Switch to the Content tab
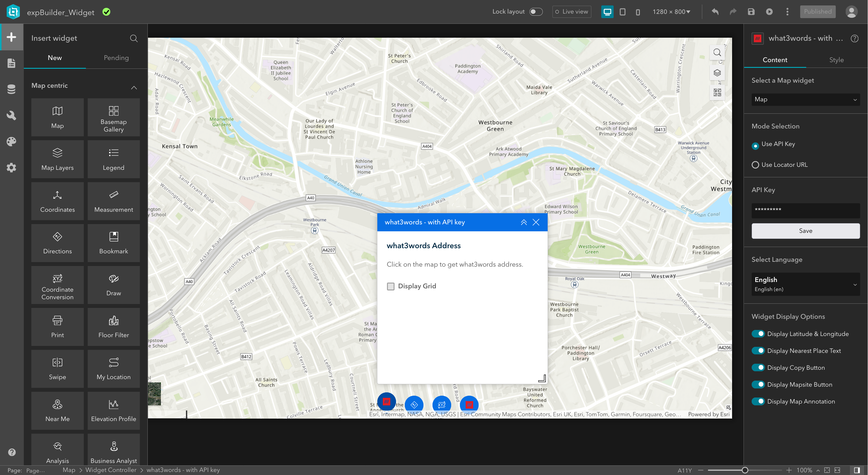Screen dimensions: 868x475 (775, 60)
